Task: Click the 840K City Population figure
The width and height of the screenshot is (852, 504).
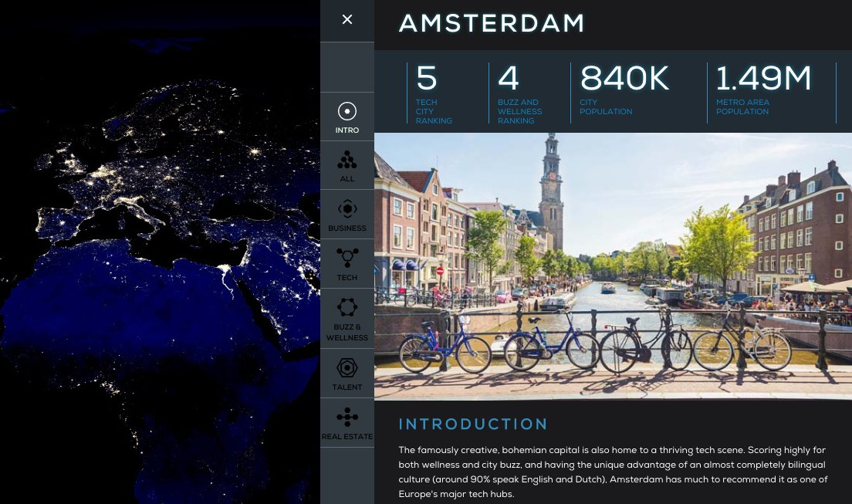Action: click(624, 79)
